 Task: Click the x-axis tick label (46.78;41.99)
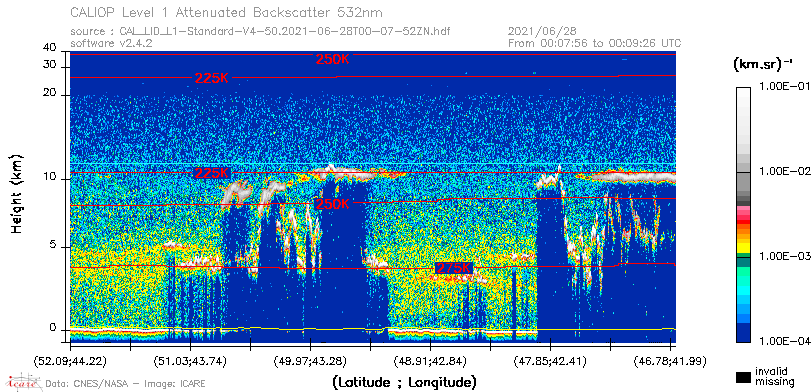(670, 361)
